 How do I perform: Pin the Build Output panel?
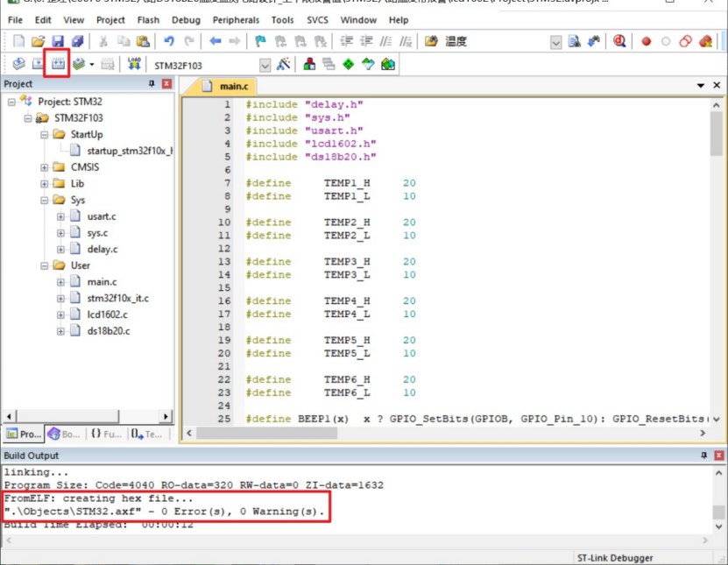(x=703, y=456)
